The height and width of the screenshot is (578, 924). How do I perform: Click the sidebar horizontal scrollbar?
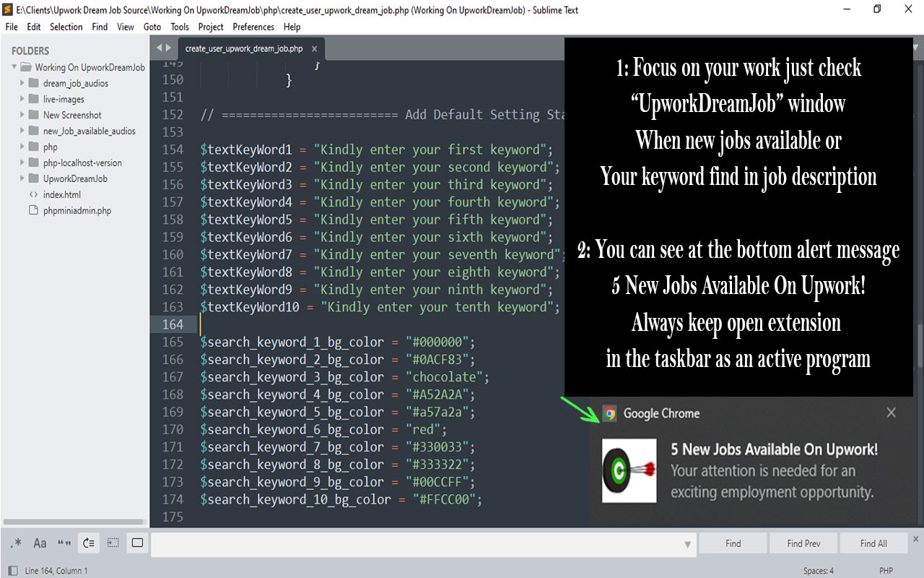74,522
